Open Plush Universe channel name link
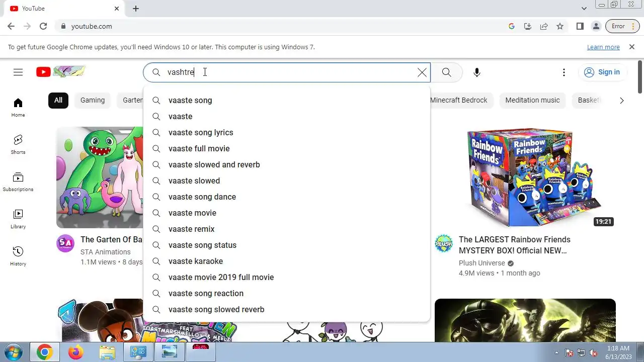This screenshot has height=362, width=644. coord(481,263)
